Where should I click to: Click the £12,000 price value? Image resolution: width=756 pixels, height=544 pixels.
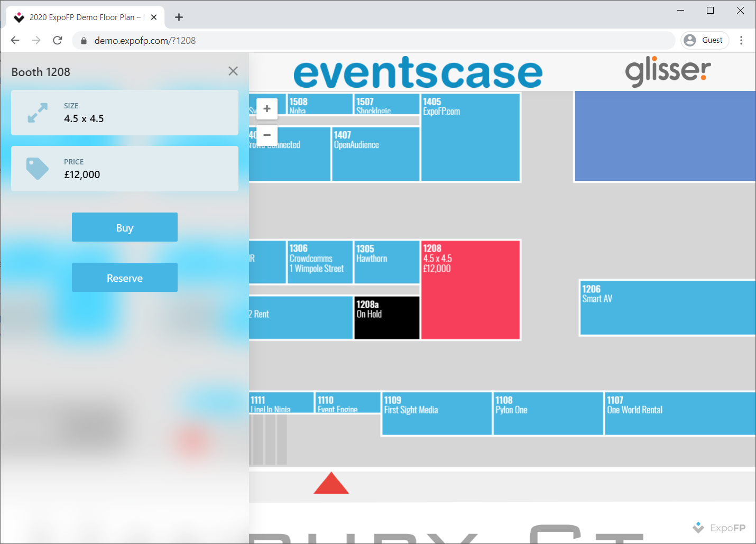click(82, 175)
